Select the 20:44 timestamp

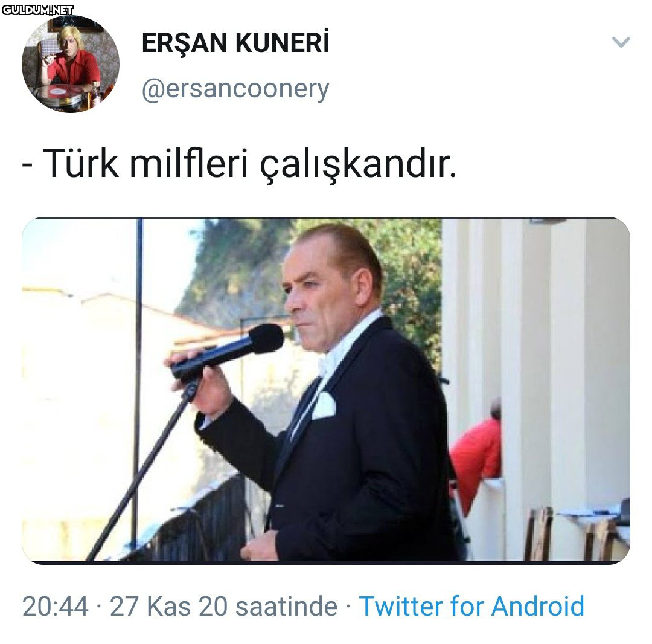tap(56, 606)
